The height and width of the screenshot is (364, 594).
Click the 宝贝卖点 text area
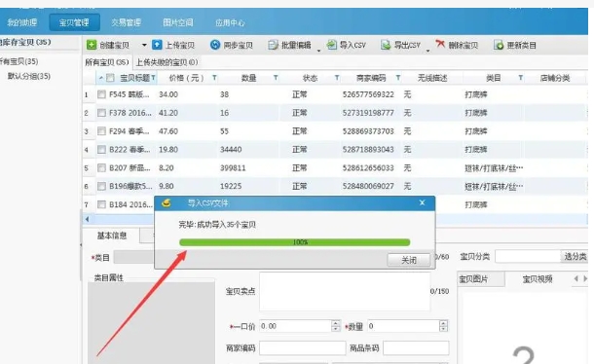click(x=345, y=292)
